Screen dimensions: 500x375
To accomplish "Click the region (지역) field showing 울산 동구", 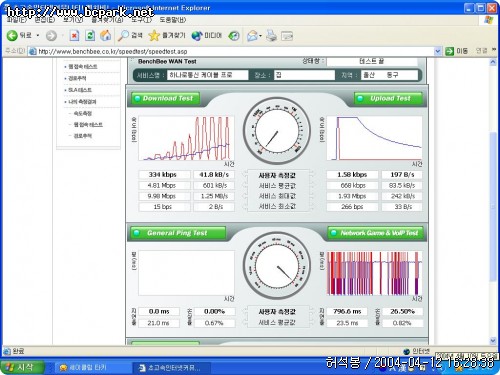I will [x=389, y=75].
